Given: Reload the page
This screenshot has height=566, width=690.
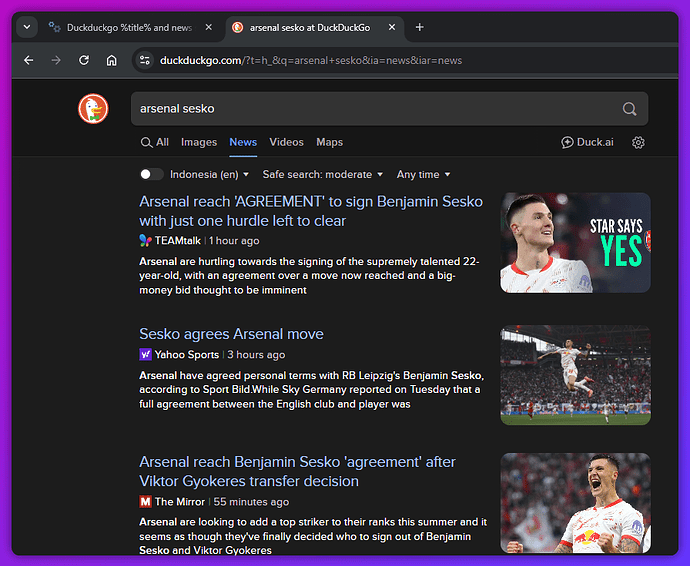Looking at the screenshot, I should pos(84,60).
